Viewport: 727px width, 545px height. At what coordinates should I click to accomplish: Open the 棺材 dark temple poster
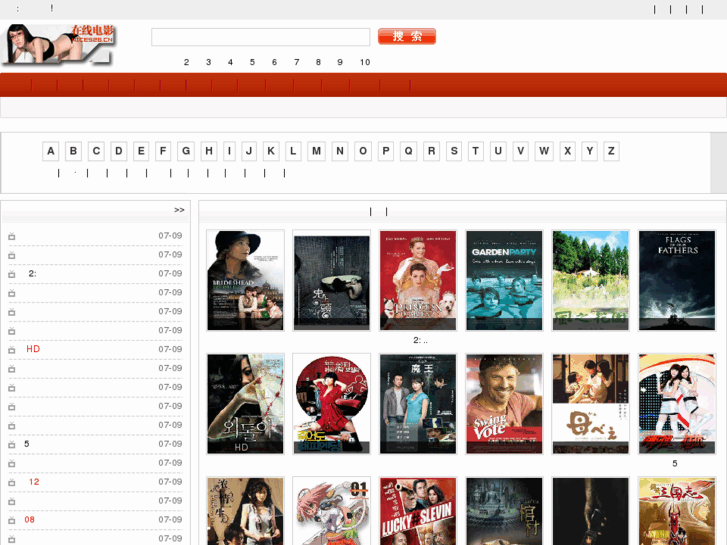[504, 511]
